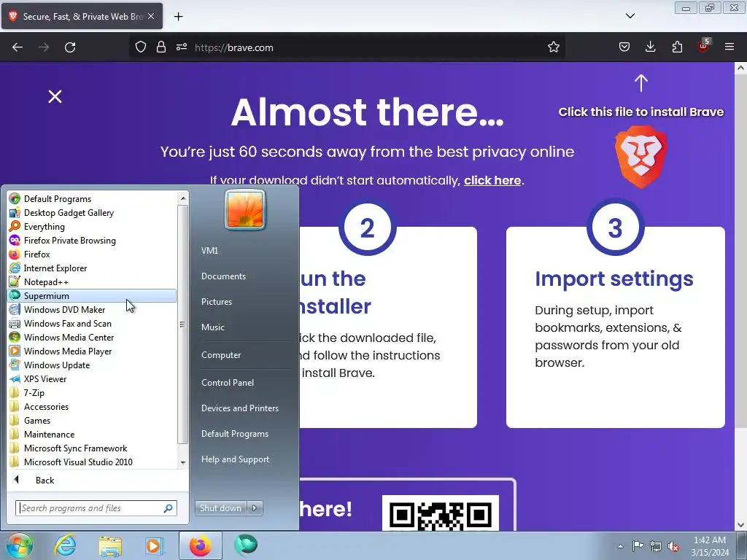The height and width of the screenshot is (560, 747).
Task: Open Windows Explorer from the taskbar
Action: (x=110, y=546)
